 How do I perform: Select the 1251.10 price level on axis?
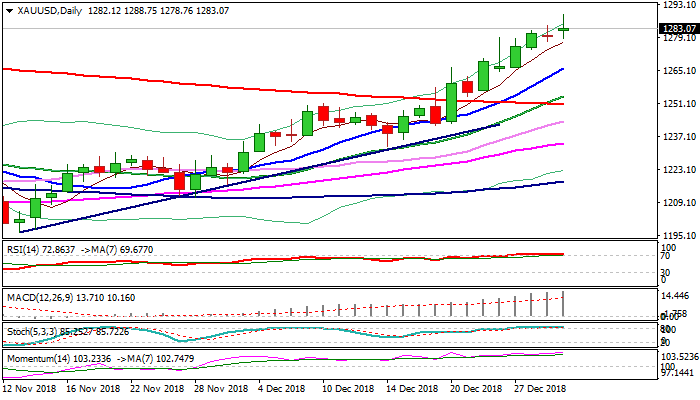[x=678, y=104]
